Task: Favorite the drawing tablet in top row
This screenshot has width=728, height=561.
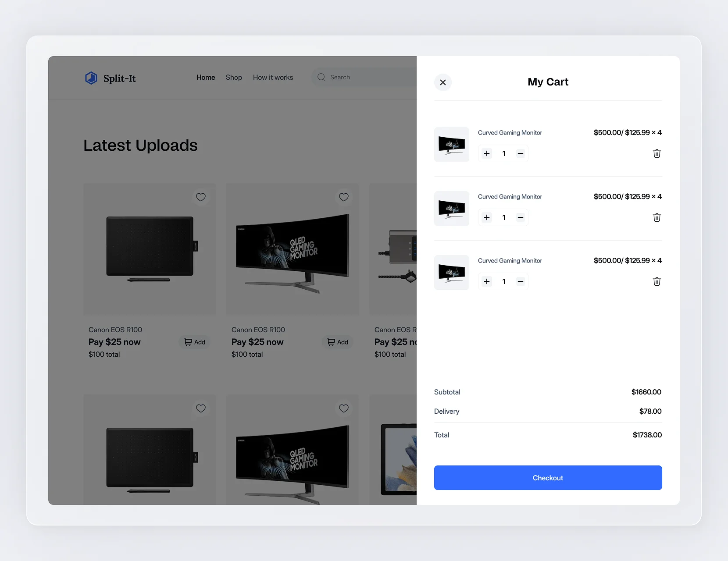Action: point(201,197)
